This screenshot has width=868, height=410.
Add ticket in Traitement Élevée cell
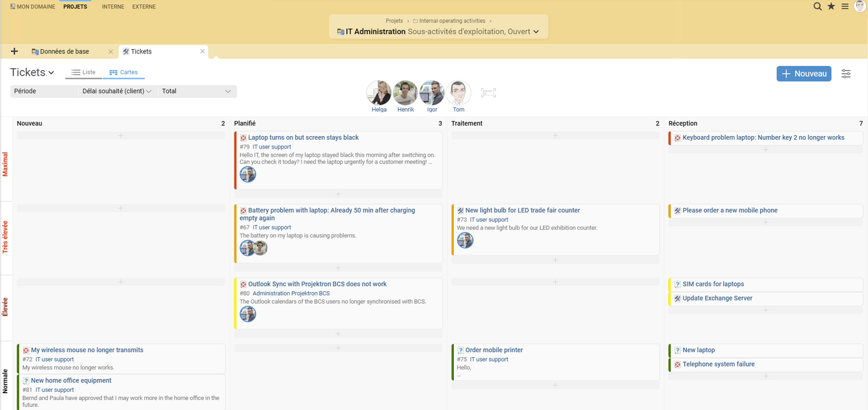(x=555, y=282)
